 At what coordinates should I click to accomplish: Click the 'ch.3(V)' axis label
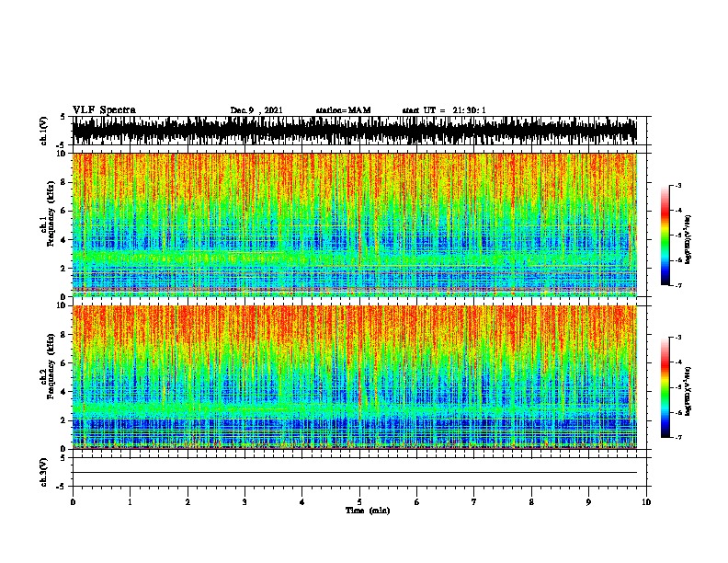coord(43,472)
